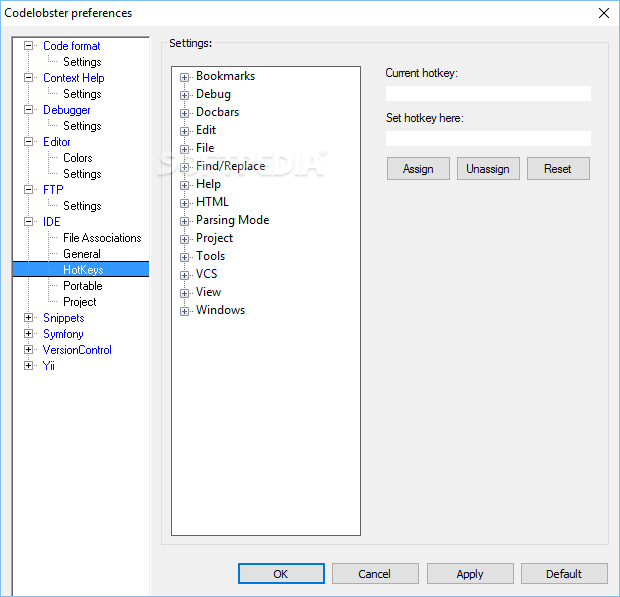Expand the Yii tree node
Image resolution: width=620 pixels, height=597 pixels.
point(28,366)
